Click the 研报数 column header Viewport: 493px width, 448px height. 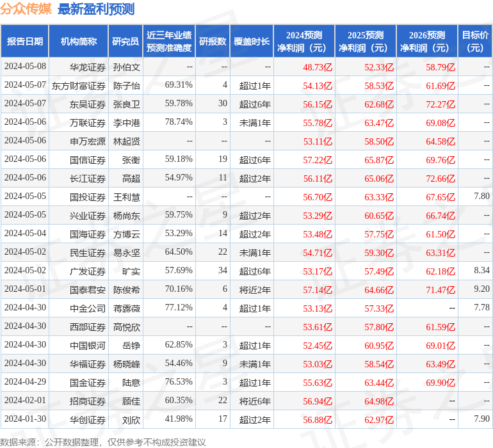click(x=213, y=41)
